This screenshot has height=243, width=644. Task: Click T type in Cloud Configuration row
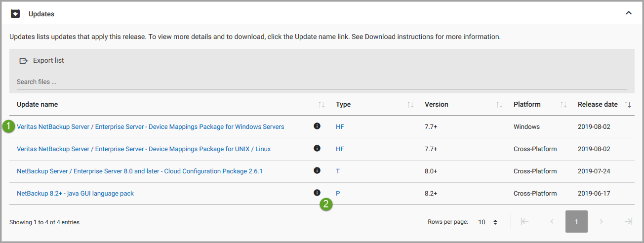tap(338, 171)
